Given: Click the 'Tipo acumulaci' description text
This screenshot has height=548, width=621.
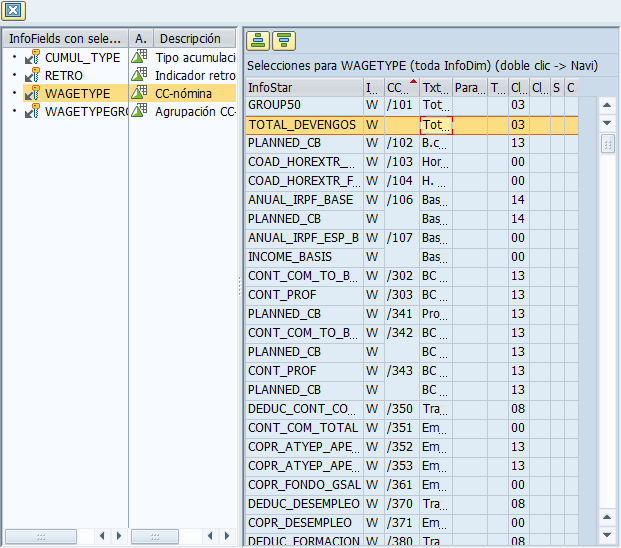Looking at the screenshot, I should pos(195,58).
